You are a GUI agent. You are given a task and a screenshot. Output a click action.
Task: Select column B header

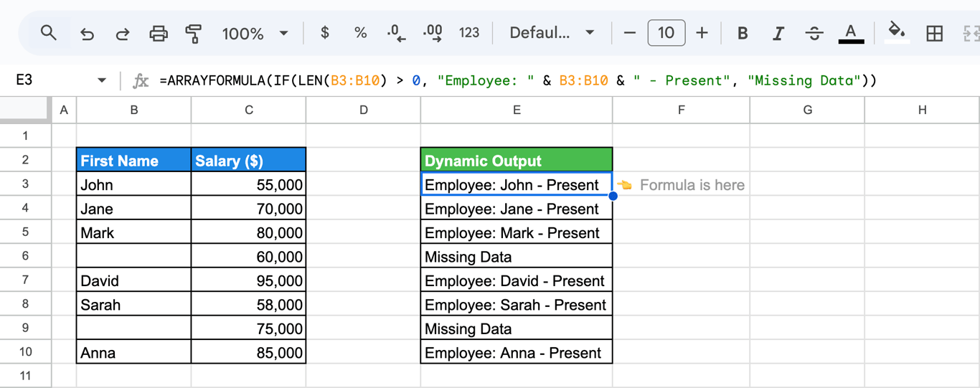(133, 110)
